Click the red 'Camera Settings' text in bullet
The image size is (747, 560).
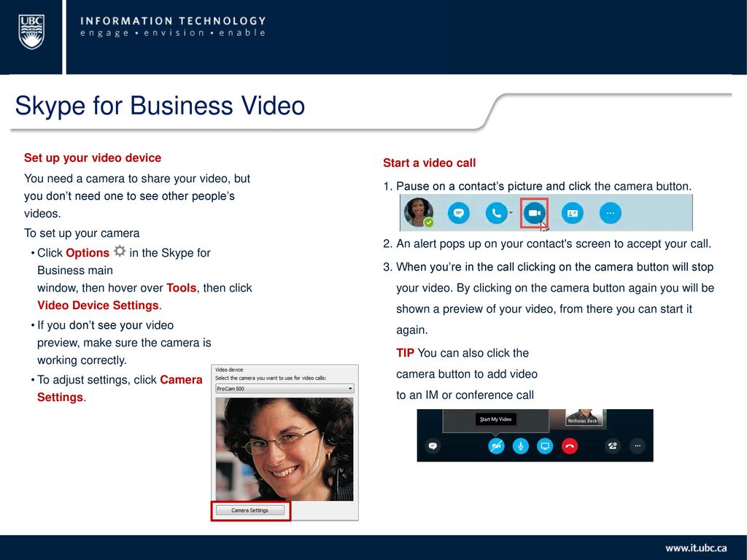[x=120, y=389]
